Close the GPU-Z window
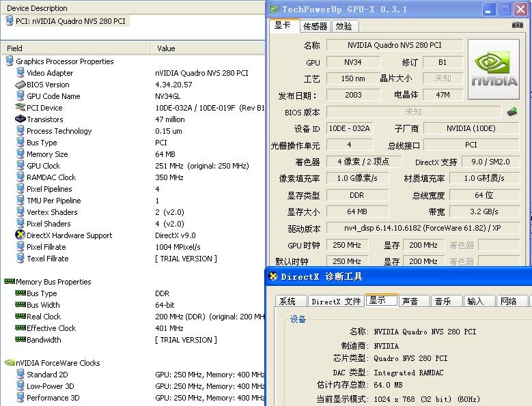The height and width of the screenshot is (406, 532). pyautogui.click(x=520, y=9)
